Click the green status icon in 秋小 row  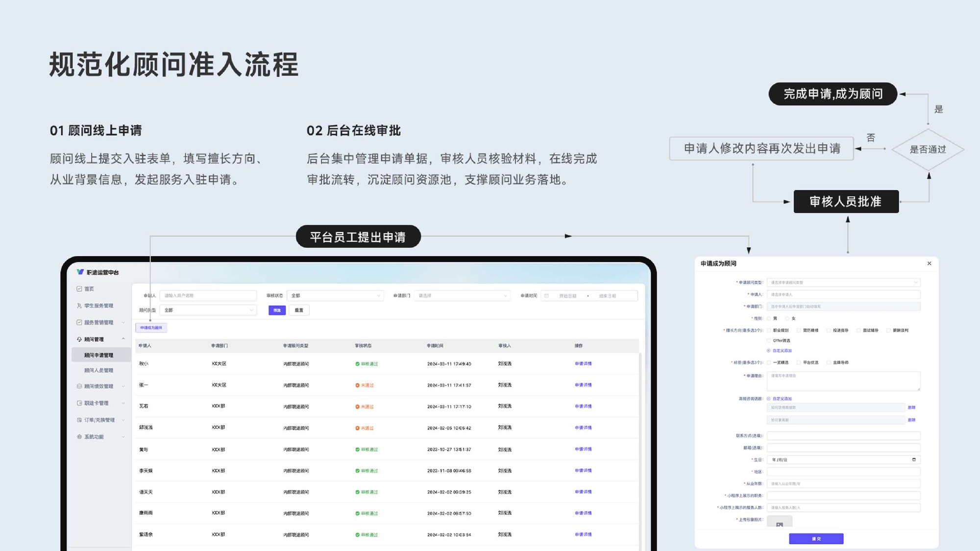point(357,364)
